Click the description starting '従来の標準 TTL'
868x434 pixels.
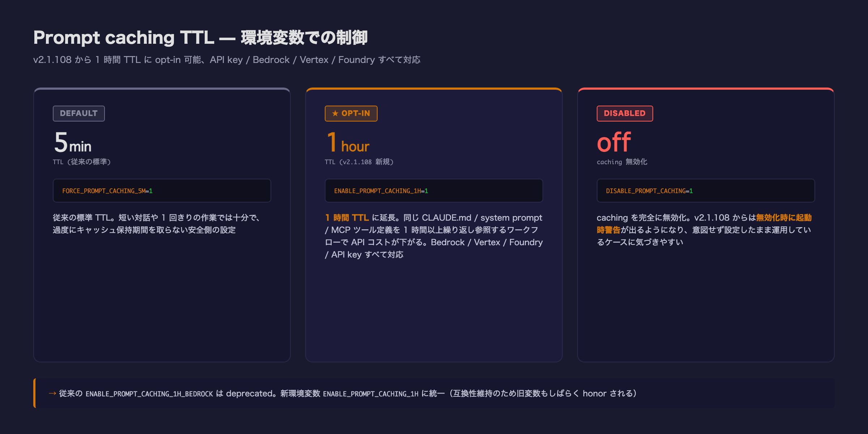coord(157,224)
